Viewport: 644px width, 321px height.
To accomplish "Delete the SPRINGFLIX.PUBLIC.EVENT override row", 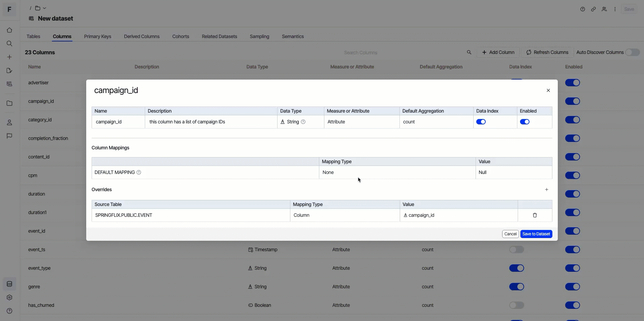I will click(535, 215).
